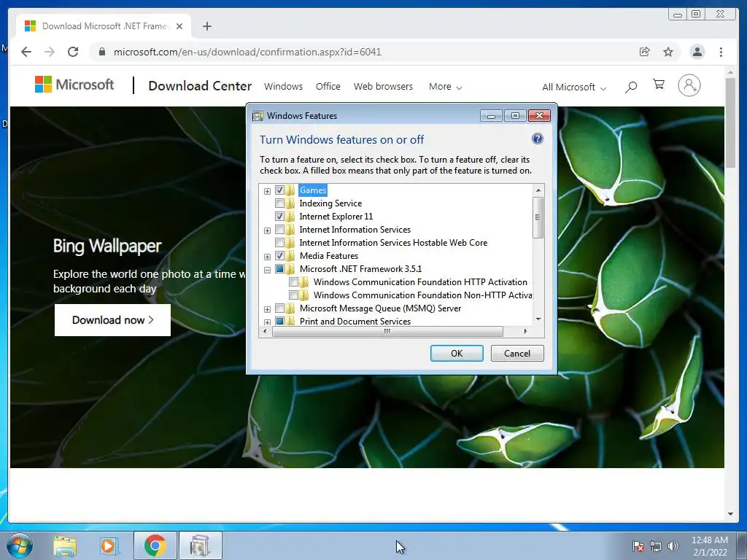
Task: Click the feature list vertical scrollbar thumb
Action: point(538,217)
